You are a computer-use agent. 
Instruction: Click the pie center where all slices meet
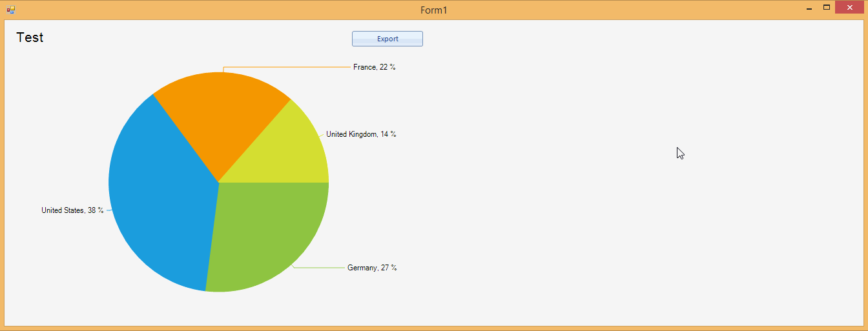tap(219, 183)
